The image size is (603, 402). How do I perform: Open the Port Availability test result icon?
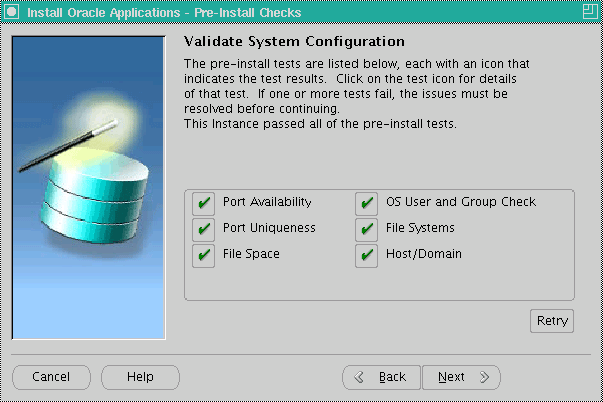[x=203, y=203]
